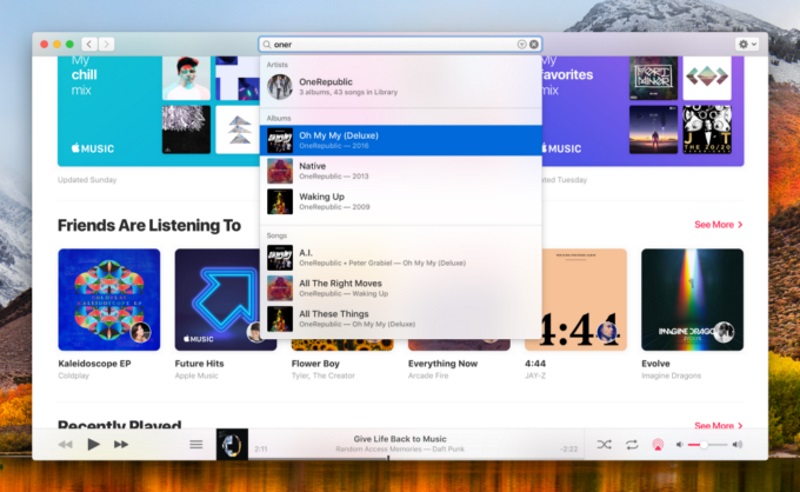Adjust the volume slider
Screen dimensions: 800x492
[x=704, y=444]
